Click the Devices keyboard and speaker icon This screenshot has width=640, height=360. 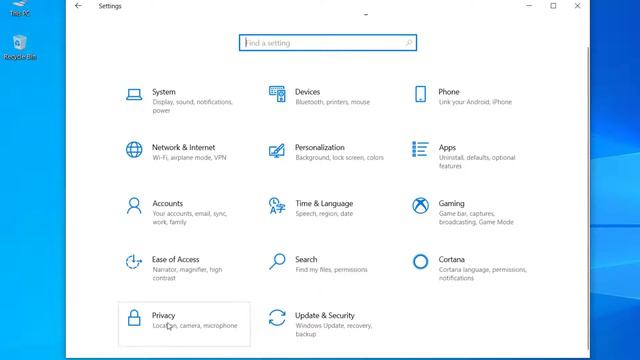(x=277, y=94)
